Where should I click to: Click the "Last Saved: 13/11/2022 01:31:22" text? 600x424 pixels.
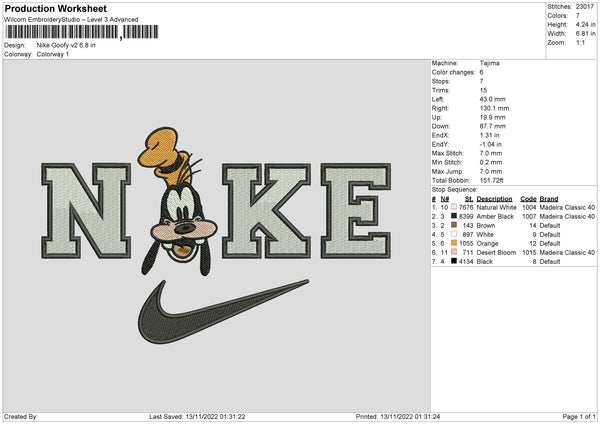[x=197, y=417]
